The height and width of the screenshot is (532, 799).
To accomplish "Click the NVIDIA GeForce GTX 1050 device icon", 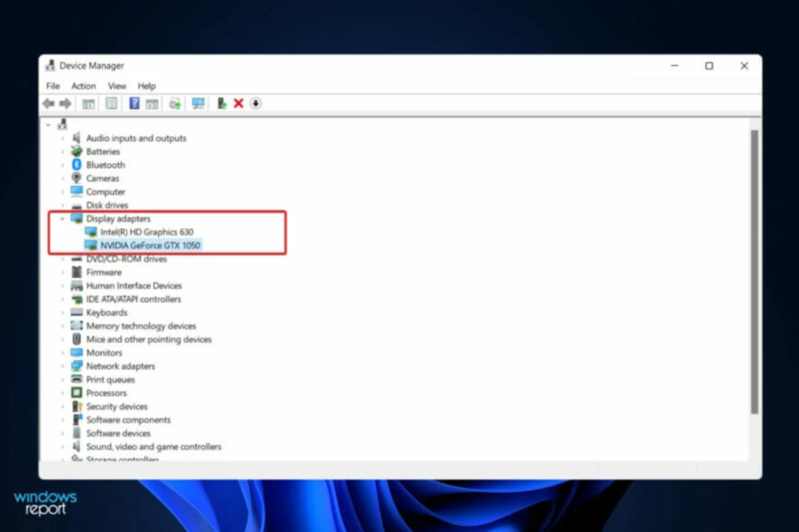I will pos(91,245).
